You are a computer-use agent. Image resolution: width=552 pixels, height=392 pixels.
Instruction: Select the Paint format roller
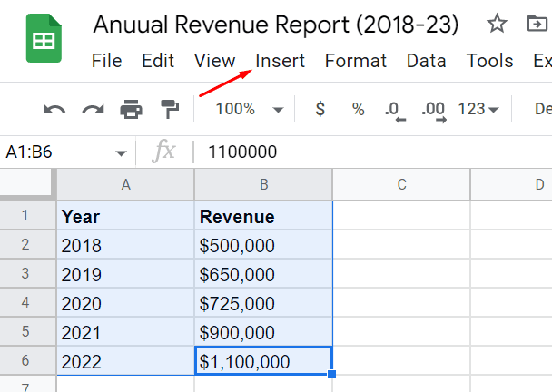point(170,109)
